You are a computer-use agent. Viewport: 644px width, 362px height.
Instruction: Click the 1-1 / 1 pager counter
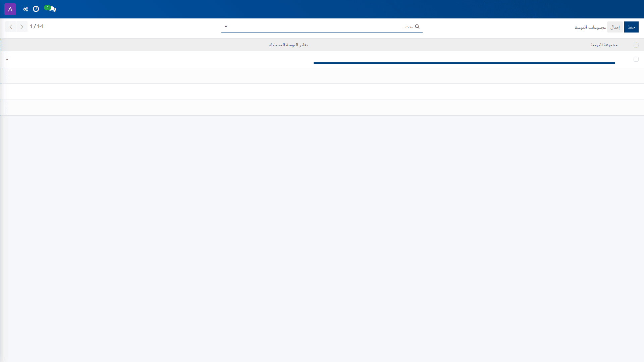coord(37,26)
